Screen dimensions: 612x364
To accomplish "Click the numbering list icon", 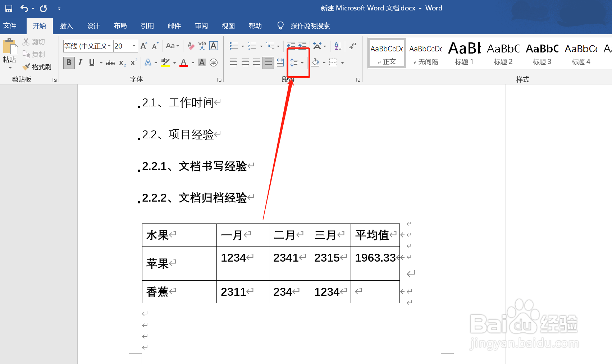I will 252,46.
